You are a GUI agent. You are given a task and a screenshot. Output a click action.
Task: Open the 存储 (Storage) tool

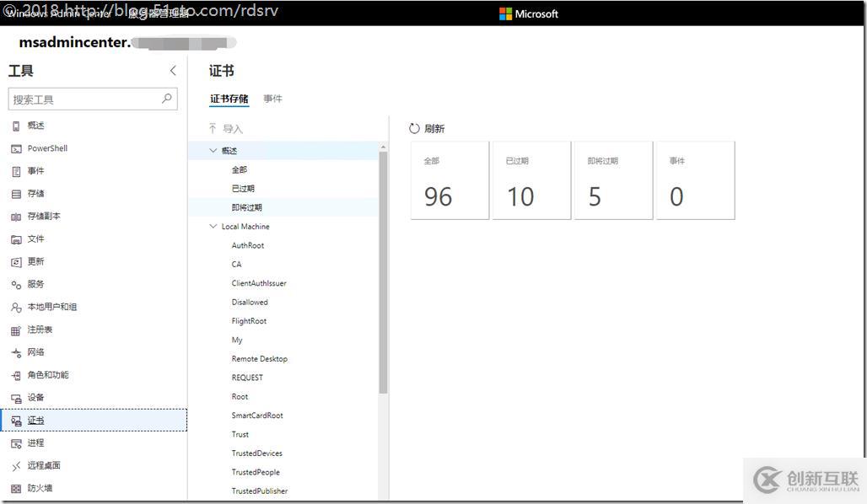(x=38, y=193)
